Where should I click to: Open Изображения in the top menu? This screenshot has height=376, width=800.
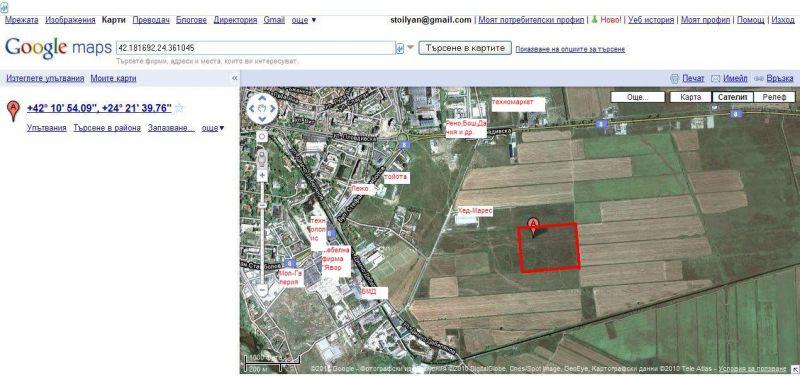70,20
